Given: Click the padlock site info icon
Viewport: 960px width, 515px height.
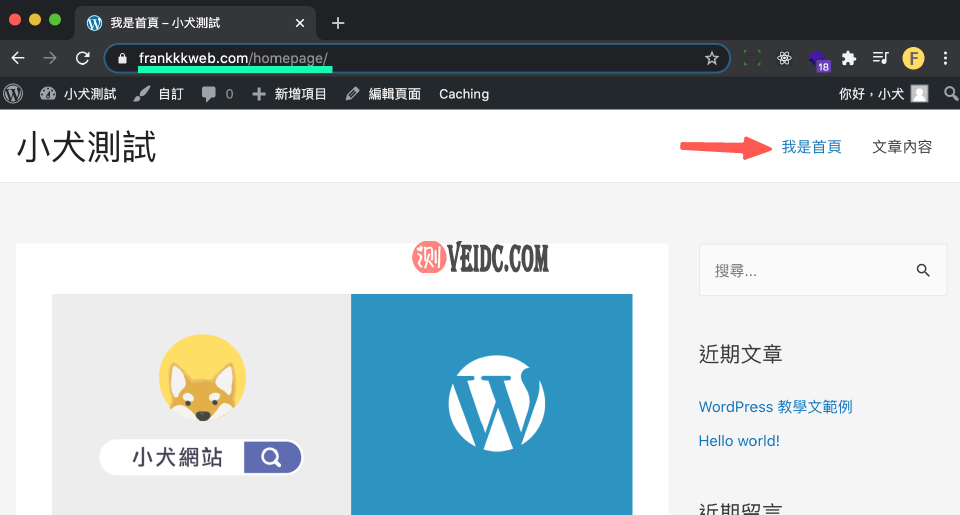Looking at the screenshot, I should point(122,59).
